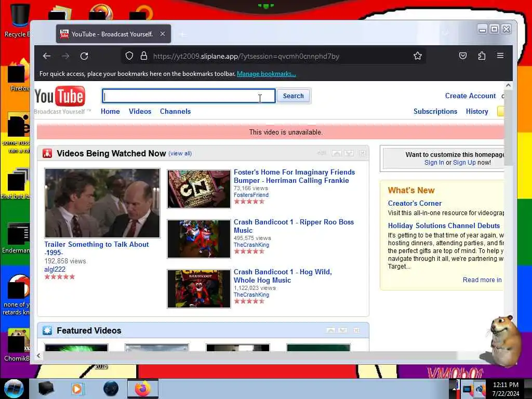
Task: Open the media player taskbar icon
Action: pyautogui.click(x=77, y=389)
